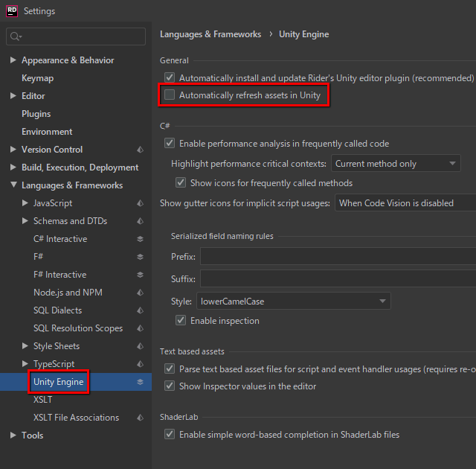Expand the Editor settings section
The width and height of the screenshot is (476, 469).
tap(13, 96)
